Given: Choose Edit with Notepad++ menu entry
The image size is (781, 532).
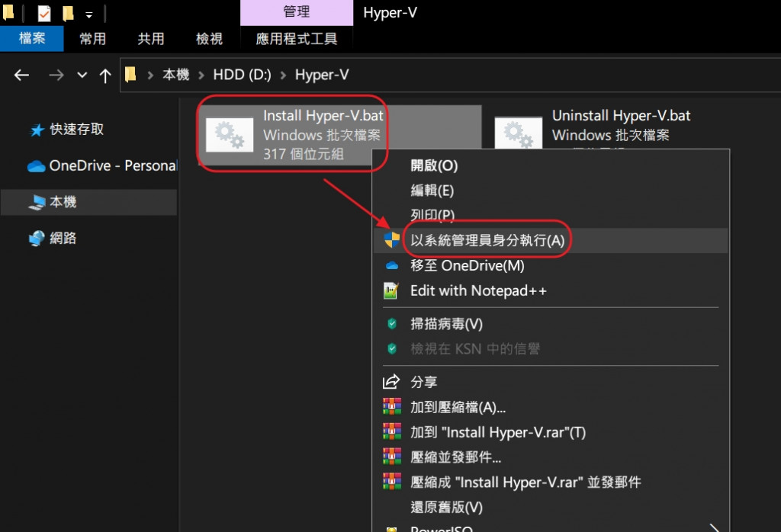Looking at the screenshot, I should [x=551, y=290].
